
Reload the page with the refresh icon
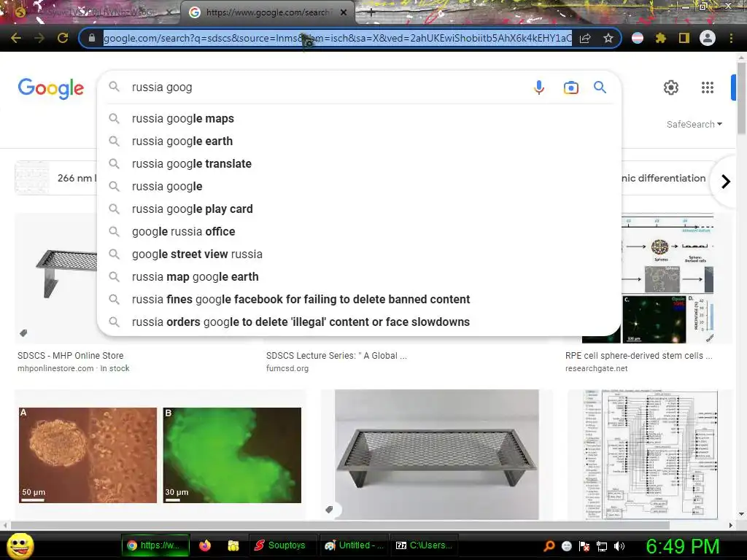tap(63, 38)
